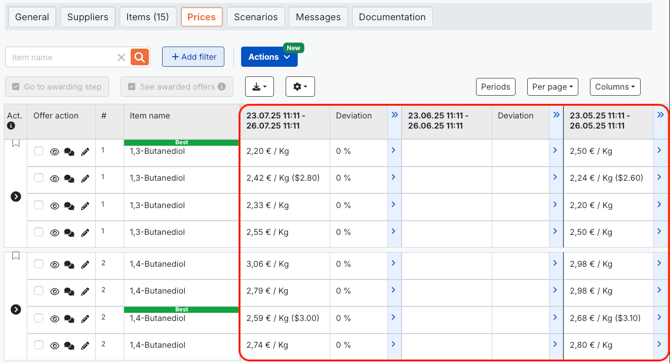The width and height of the screenshot is (670, 363).
Task: View offer in the 2,55 € / Kg row
Action: (54, 233)
